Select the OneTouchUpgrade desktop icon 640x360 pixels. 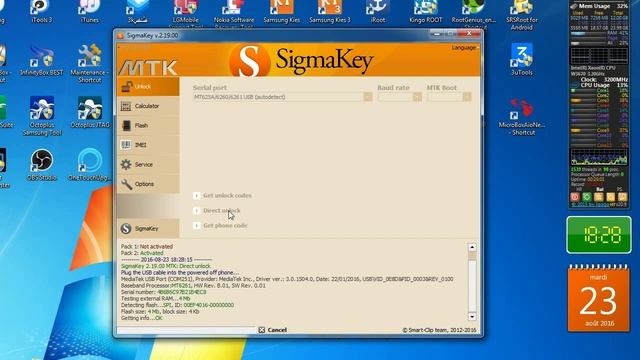tap(89, 164)
